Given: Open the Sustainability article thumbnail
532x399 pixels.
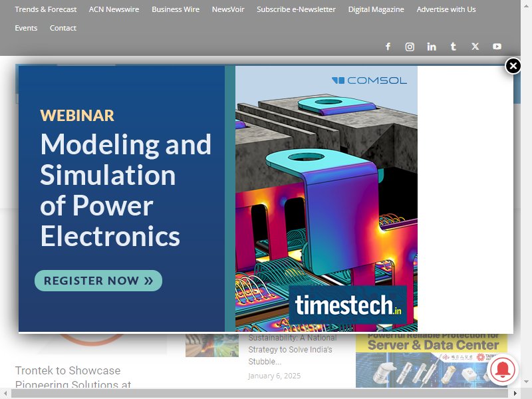Looking at the screenshot, I should coord(212,345).
